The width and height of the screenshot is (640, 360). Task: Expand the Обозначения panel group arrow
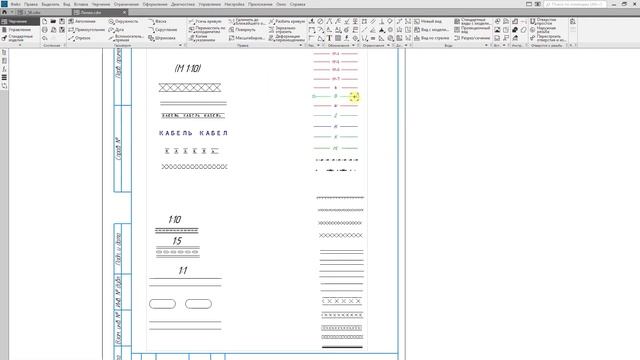point(353,45)
